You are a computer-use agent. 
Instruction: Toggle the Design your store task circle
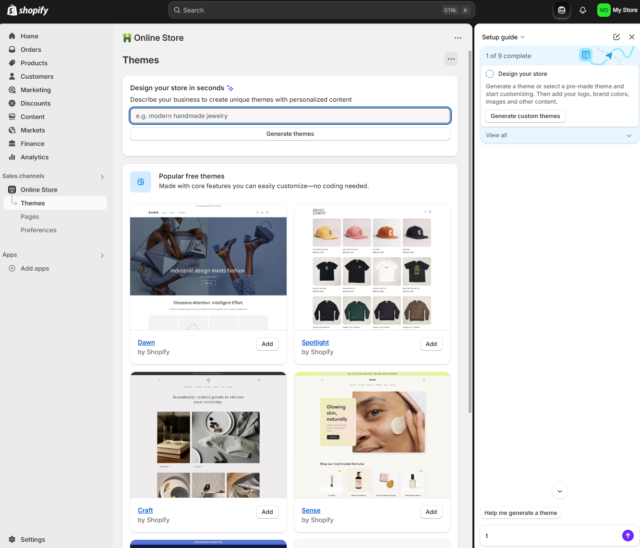click(x=489, y=74)
